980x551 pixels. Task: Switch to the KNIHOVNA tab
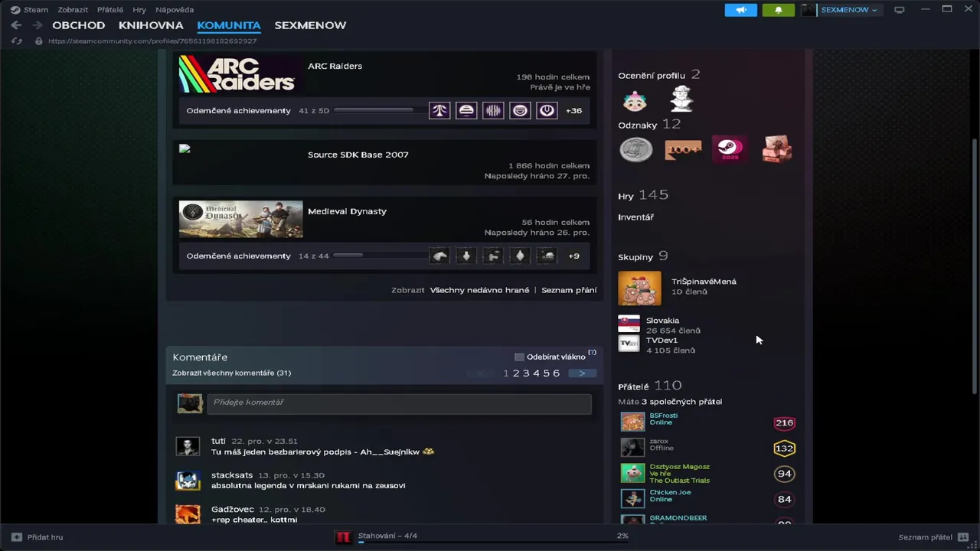(x=151, y=25)
